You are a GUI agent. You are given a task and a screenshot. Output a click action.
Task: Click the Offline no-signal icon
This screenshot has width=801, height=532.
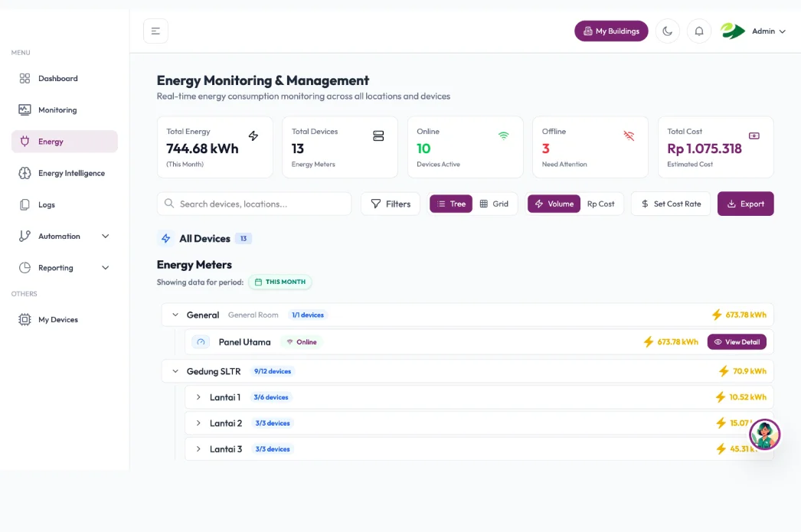tap(629, 135)
